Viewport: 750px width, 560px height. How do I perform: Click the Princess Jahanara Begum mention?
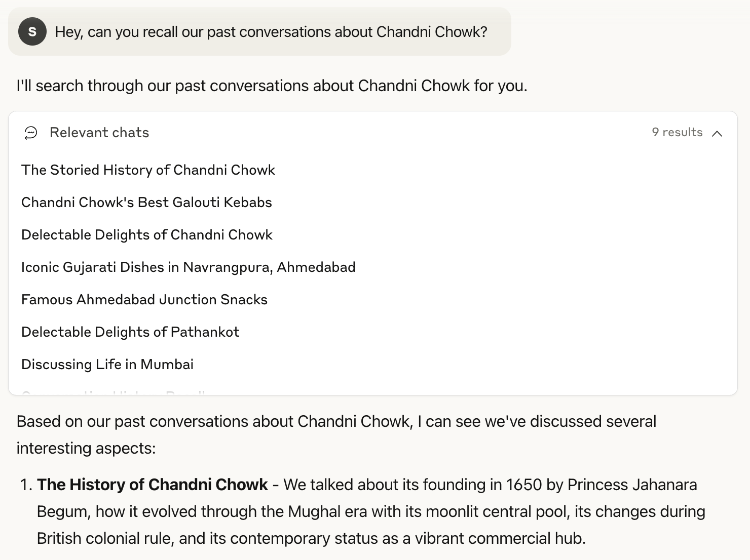633,485
